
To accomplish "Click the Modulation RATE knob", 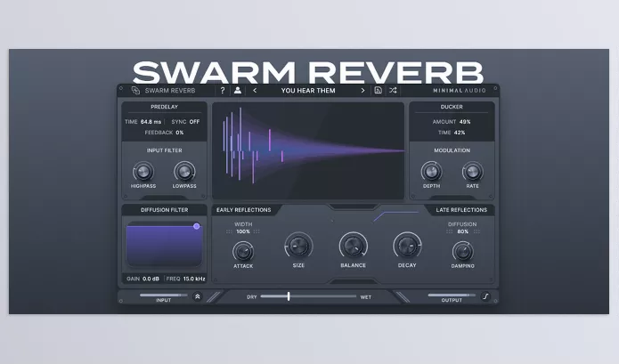I will (x=473, y=172).
